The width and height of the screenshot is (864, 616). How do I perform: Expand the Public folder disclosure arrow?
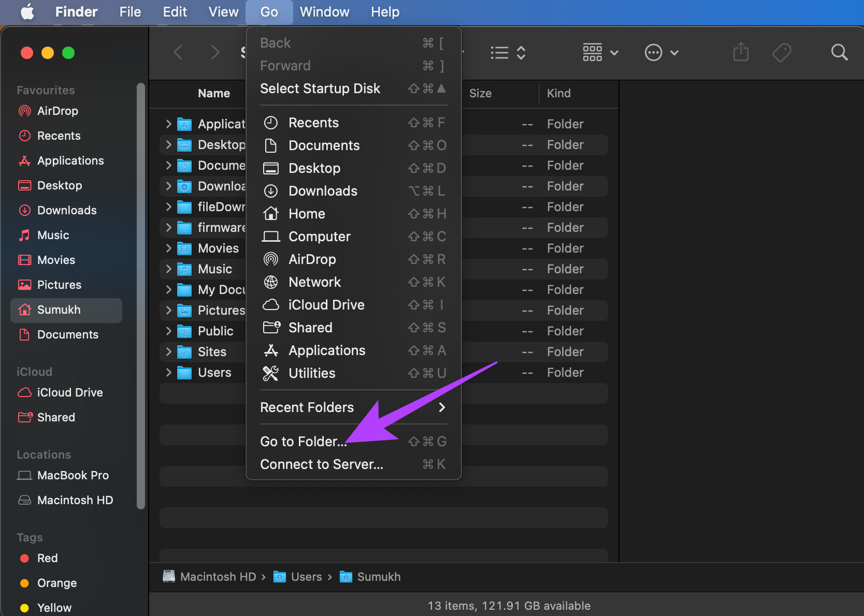tap(168, 331)
